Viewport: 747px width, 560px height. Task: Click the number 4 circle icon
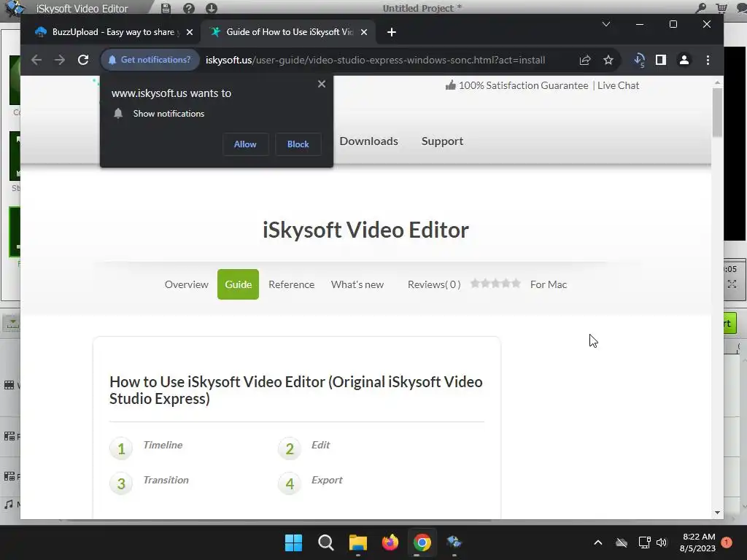tap(290, 484)
